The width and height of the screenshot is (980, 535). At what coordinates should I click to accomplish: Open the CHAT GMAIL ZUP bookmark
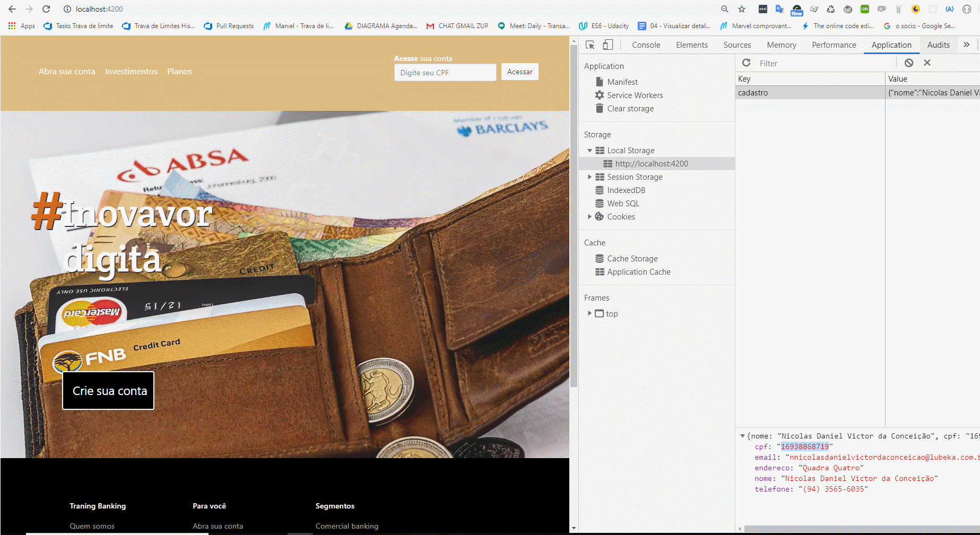tap(457, 25)
